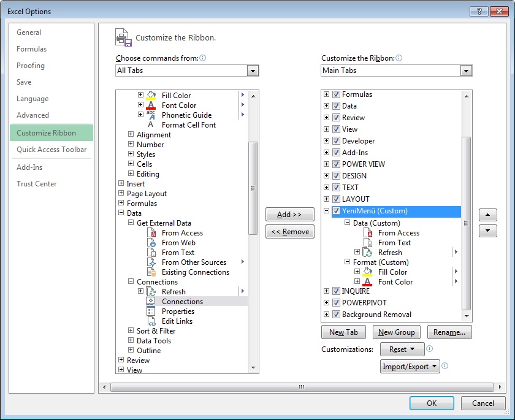This screenshot has width=515, height=420.
Task: Click the Connections command icon
Action: click(x=151, y=302)
